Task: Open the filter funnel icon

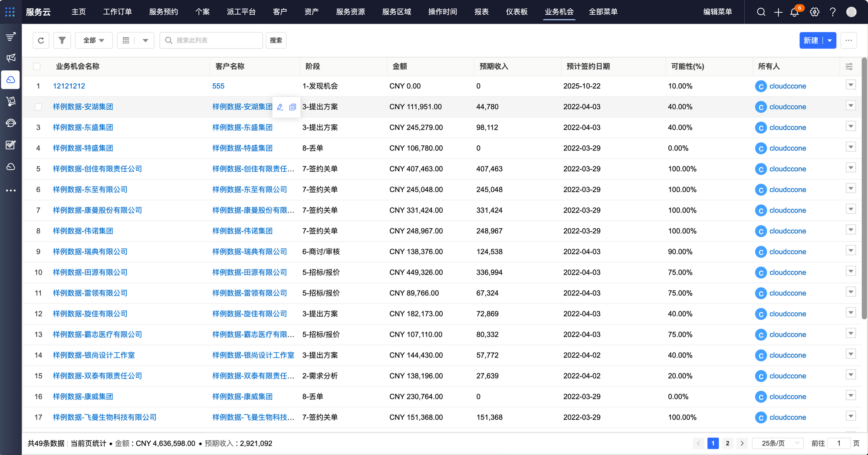Action: click(62, 40)
